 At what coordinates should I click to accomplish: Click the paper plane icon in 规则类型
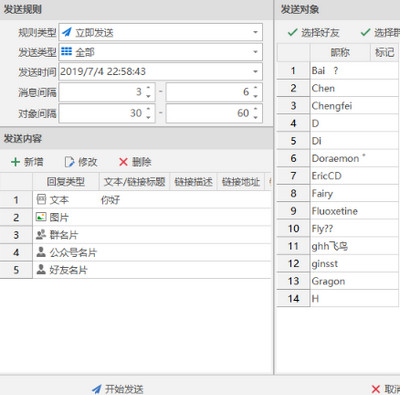tap(67, 32)
